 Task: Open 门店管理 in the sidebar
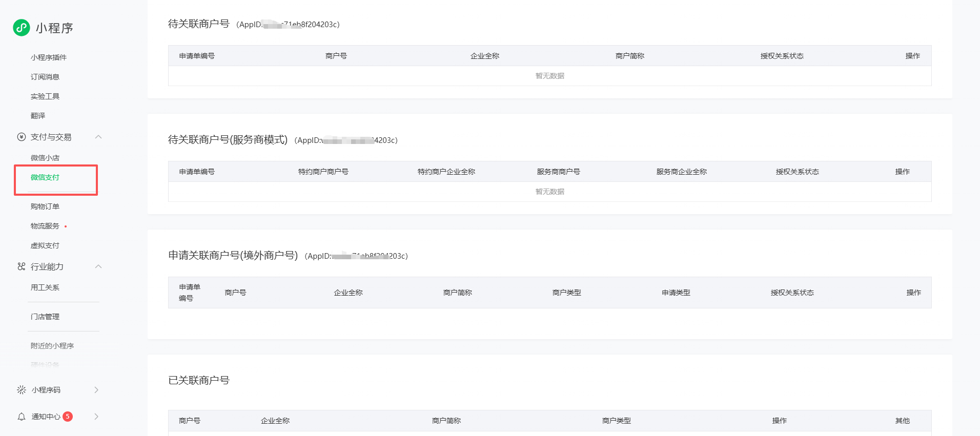tap(45, 317)
